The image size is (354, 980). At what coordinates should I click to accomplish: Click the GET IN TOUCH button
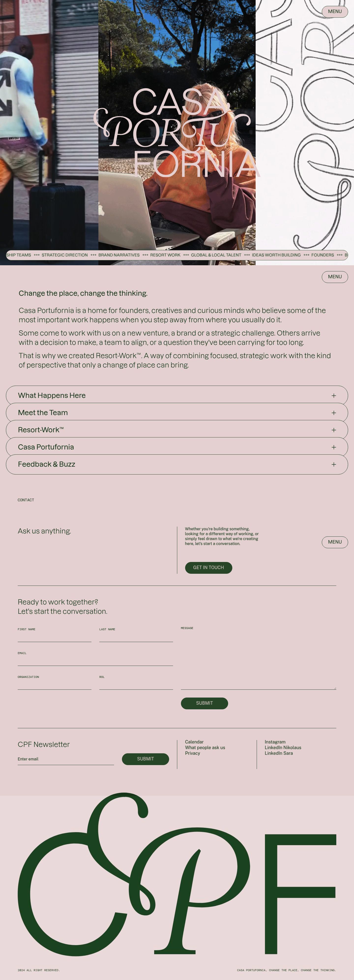pos(208,568)
